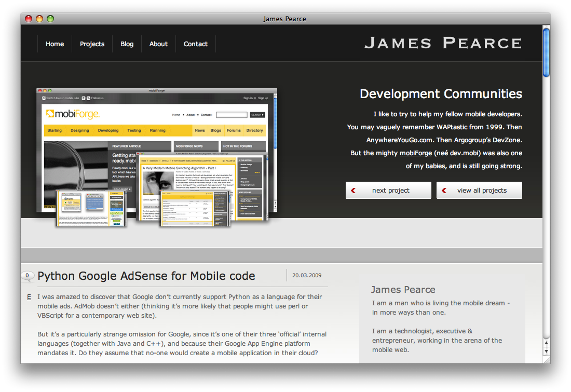Click the scrollbar up arrow
Viewport: 571px width, 392px height.
tap(546, 343)
